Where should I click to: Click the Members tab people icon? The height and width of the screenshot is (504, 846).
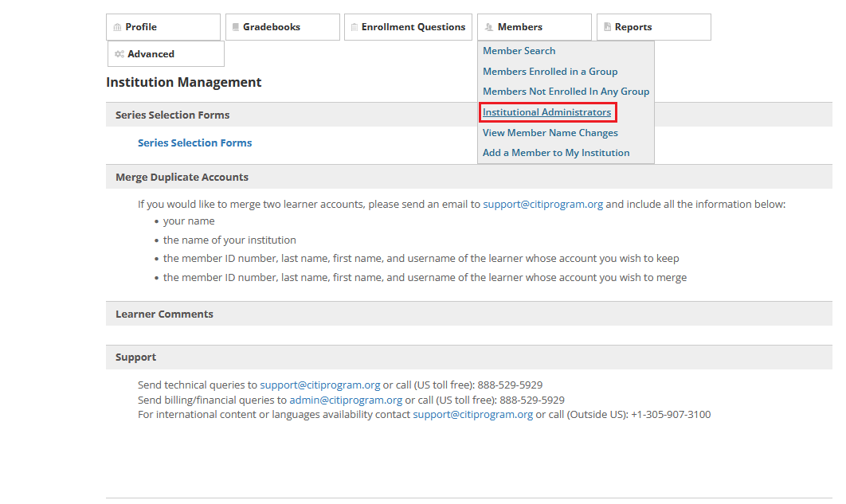(x=489, y=27)
